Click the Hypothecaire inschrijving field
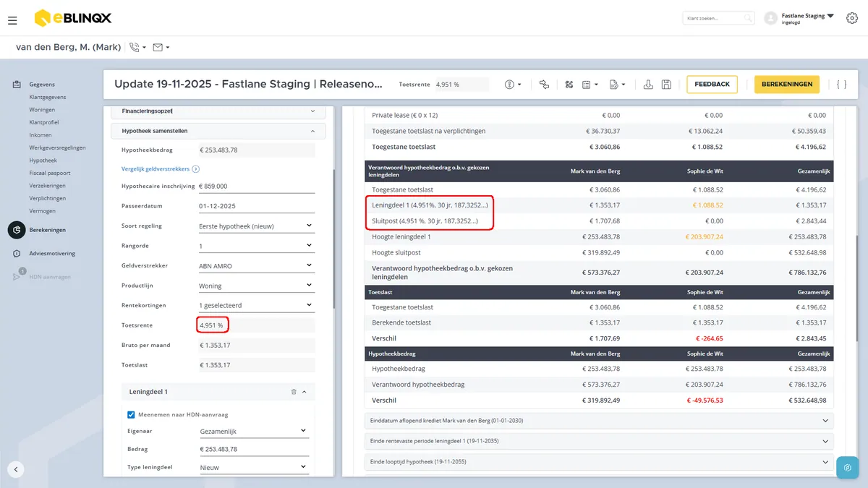 pyautogui.click(x=256, y=187)
